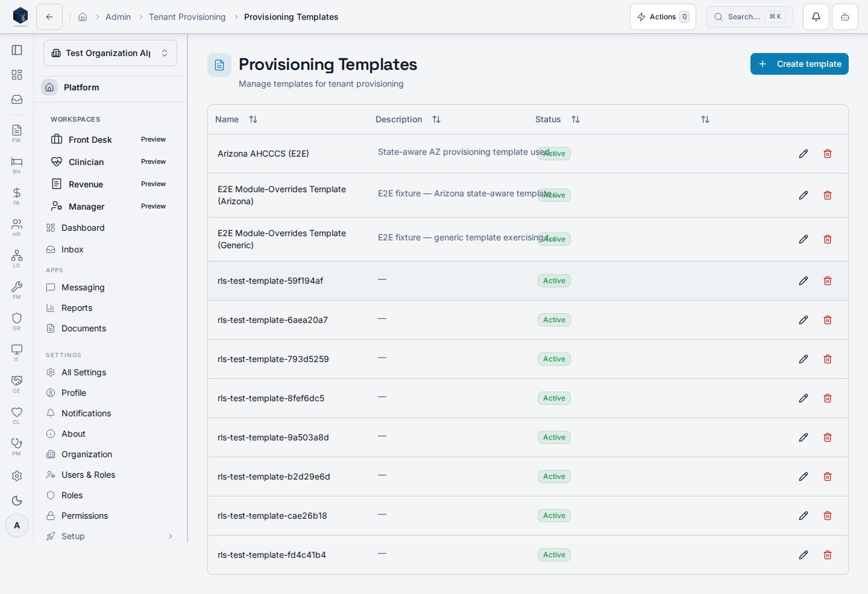Screen dimensions: 868x594
Task: Open the grid apps icon in rail
Action: [17, 75]
